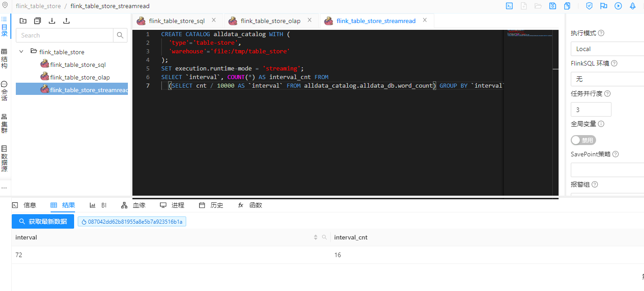Open the 血缘 lineage tab
Screen dimensions: 644x291
[x=134, y=205]
